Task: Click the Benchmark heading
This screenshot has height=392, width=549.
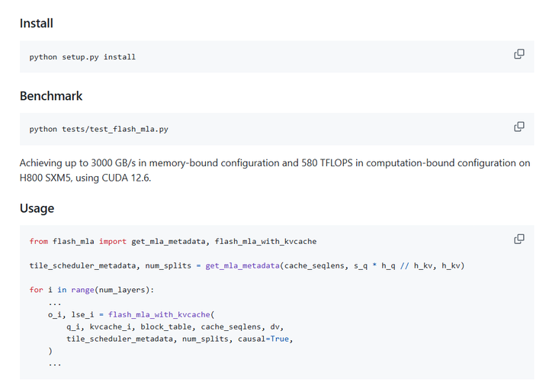Action: 51,96
